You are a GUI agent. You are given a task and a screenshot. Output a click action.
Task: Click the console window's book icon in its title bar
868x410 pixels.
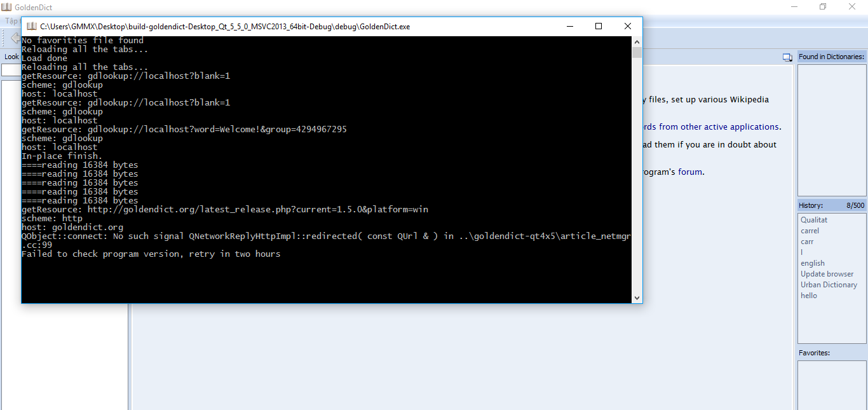click(31, 26)
